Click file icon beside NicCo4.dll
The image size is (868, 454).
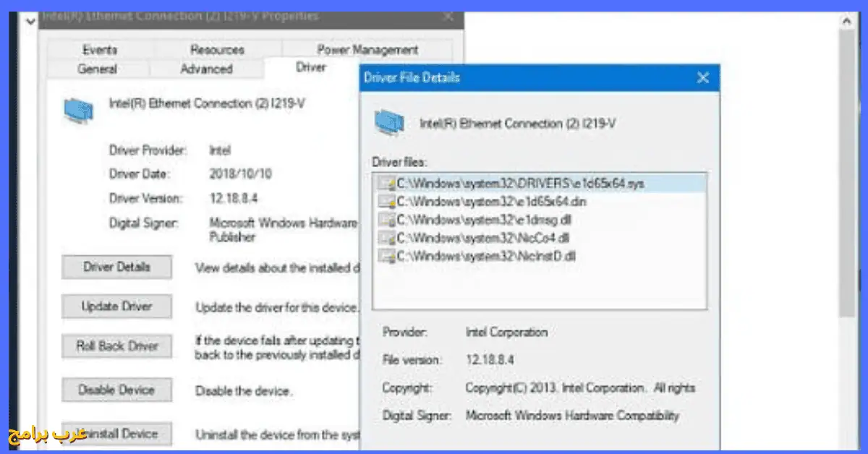(x=386, y=238)
